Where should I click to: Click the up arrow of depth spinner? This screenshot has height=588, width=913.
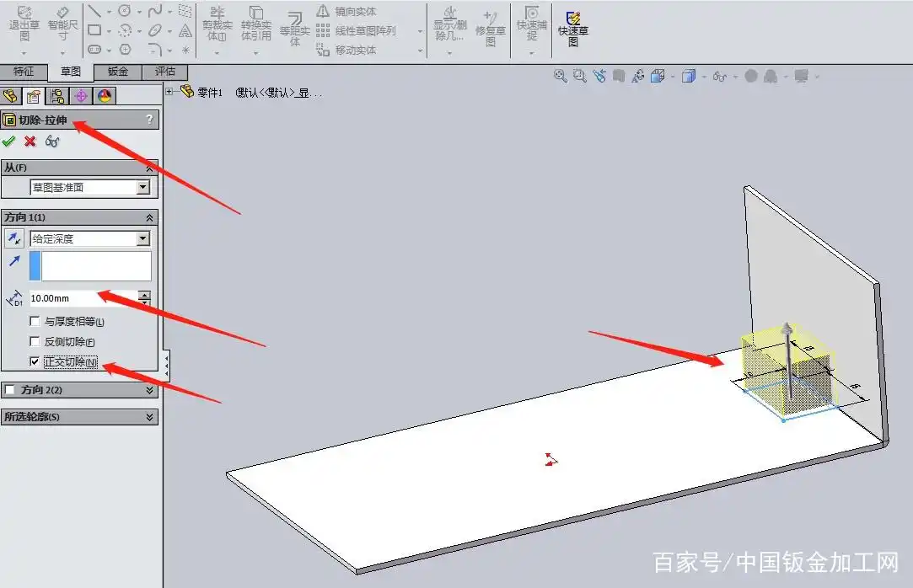coord(144,295)
